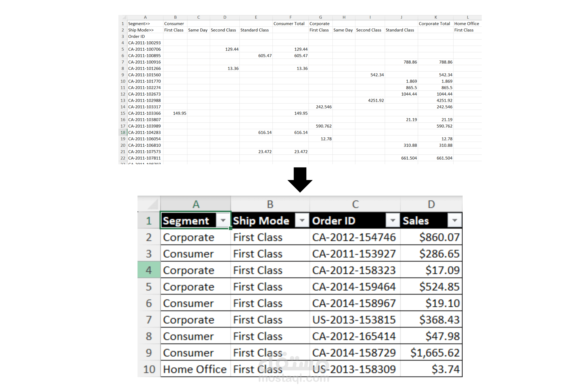Click cell CA-2014-159464
Viewport: 588px width, 392px height.
point(355,287)
